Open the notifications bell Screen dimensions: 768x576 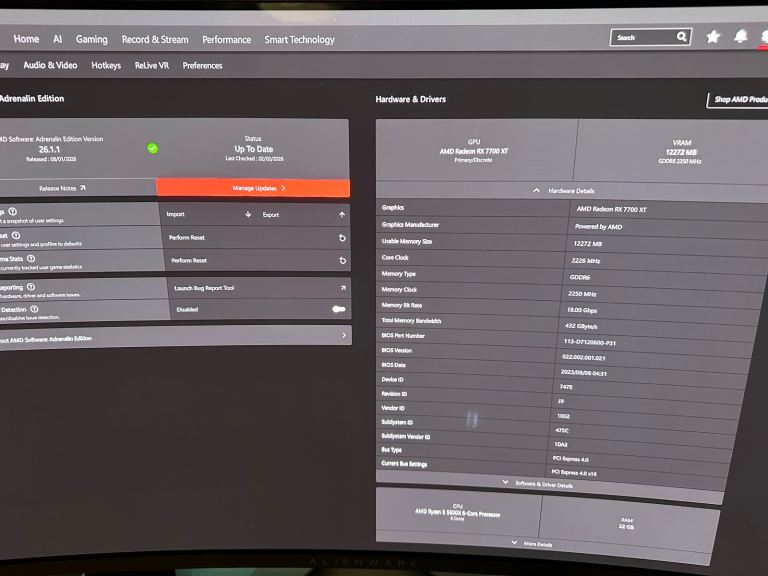tap(741, 37)
